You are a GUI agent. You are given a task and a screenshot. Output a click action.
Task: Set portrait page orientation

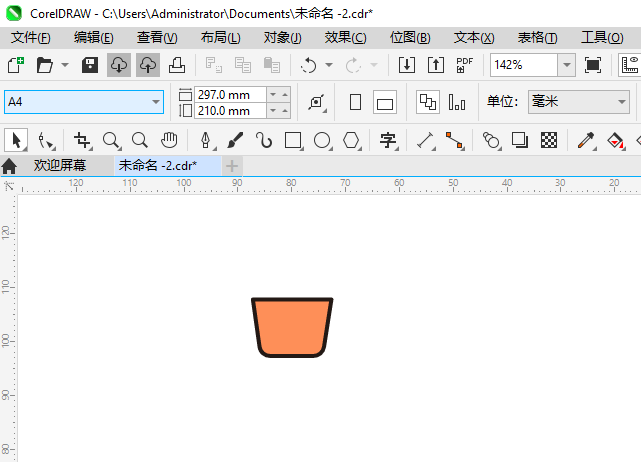click(356, 102)
